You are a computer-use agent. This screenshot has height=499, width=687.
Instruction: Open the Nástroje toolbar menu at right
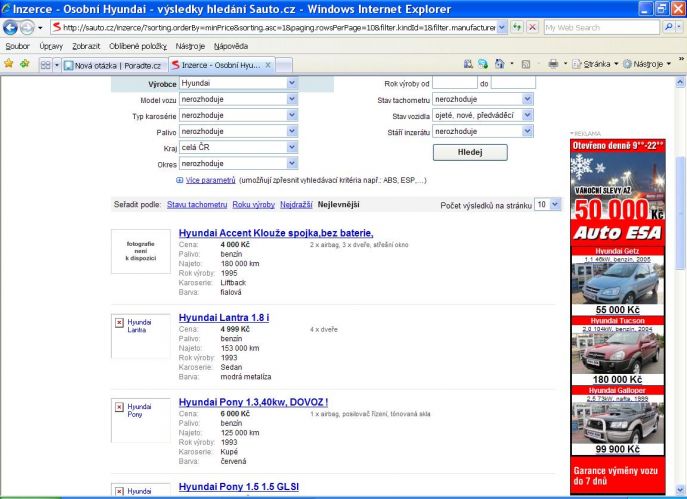coord(647,64)
